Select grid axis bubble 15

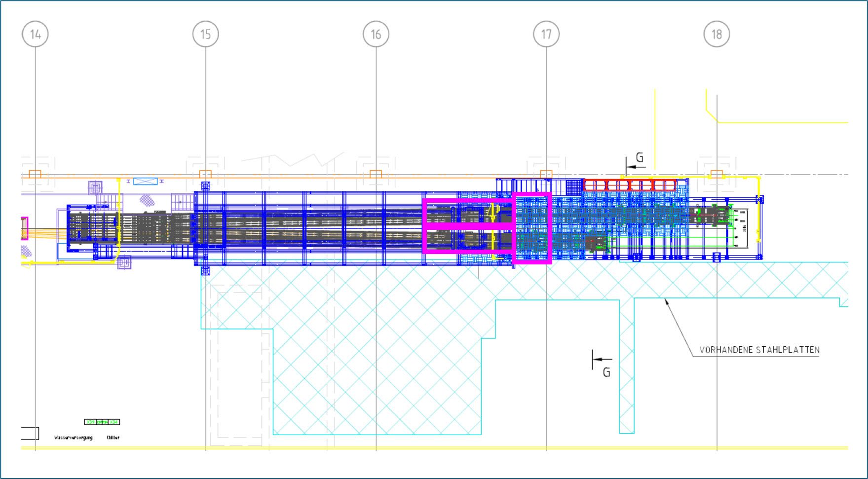tap(205, 34)
